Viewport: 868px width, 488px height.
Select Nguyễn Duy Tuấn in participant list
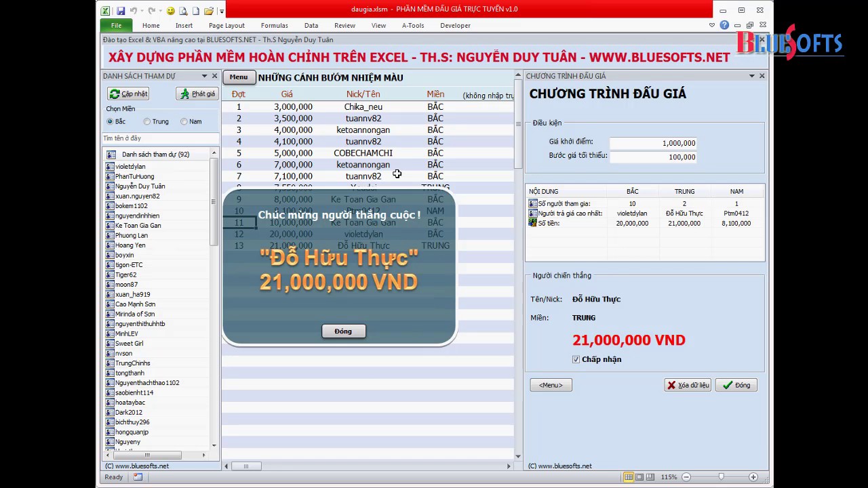(140, 186)
